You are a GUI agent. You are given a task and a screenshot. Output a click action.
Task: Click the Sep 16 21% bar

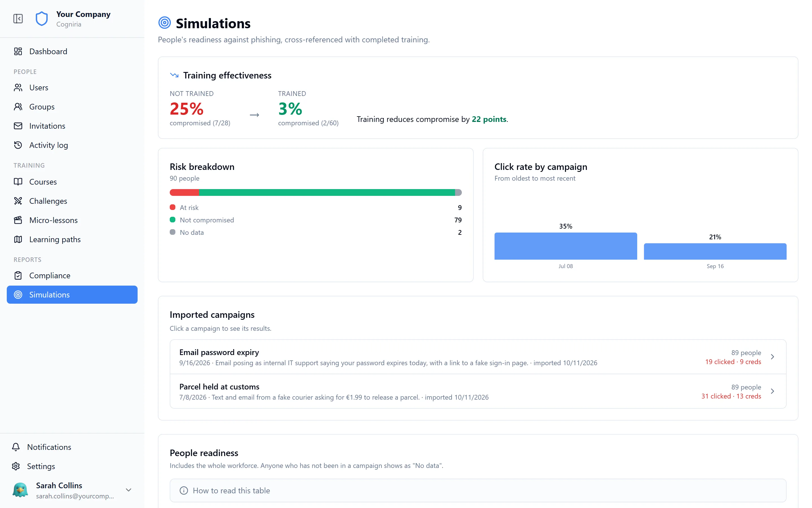coord(715,251)
